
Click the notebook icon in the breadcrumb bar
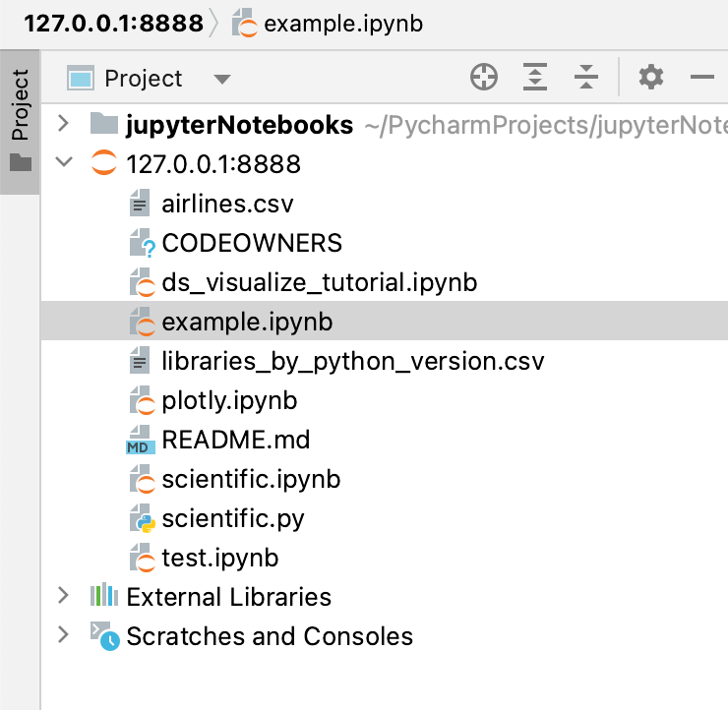click(244, 23)
